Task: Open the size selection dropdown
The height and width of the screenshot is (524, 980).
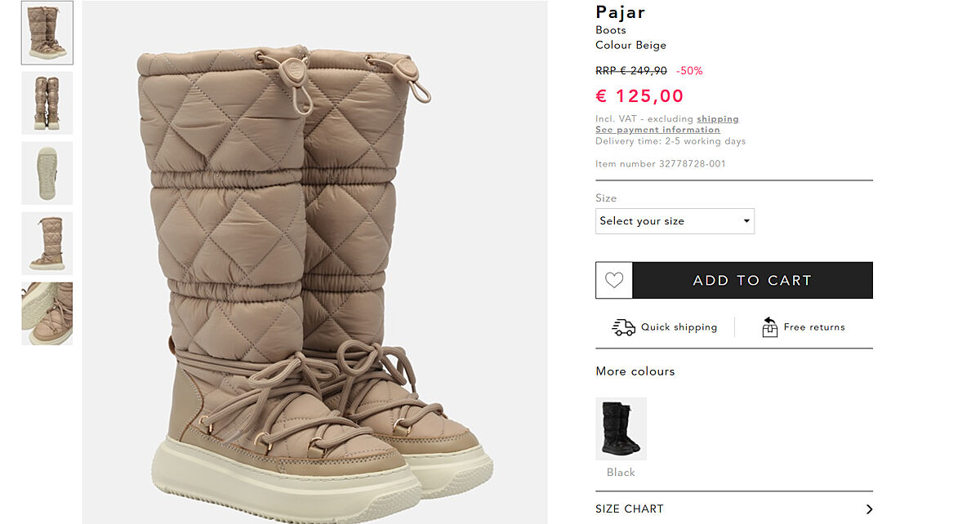Action: pyautogui.click(x=675, y=221)
